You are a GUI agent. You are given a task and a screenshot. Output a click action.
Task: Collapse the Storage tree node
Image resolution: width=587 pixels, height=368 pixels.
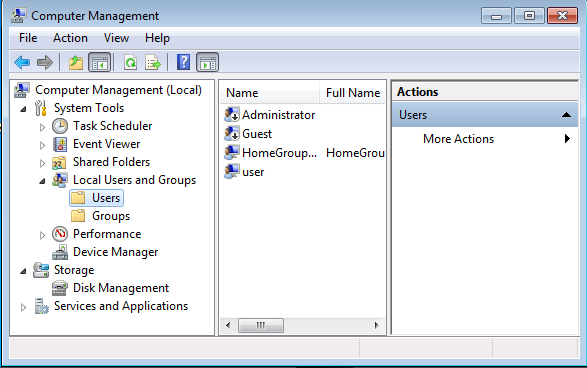click(23, 271)
